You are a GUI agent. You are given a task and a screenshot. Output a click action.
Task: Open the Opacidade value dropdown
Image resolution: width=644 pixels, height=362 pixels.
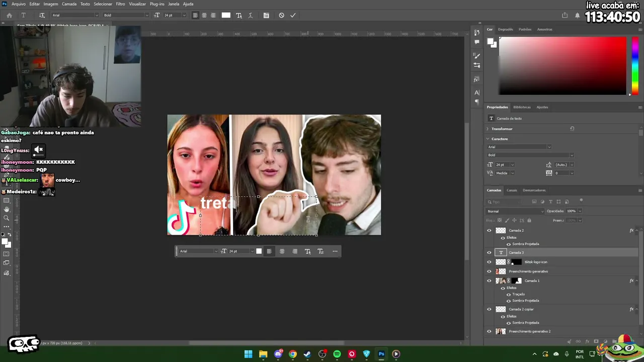point(580,211)
